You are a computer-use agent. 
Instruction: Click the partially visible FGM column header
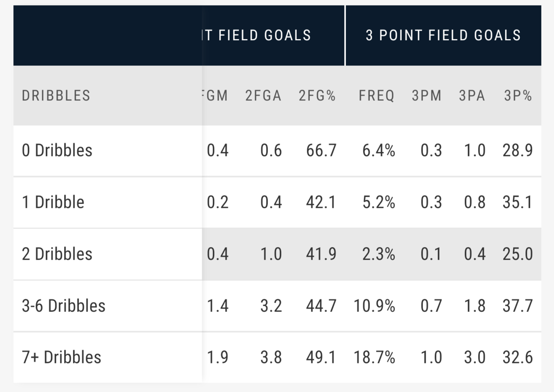tap(216, 95)
